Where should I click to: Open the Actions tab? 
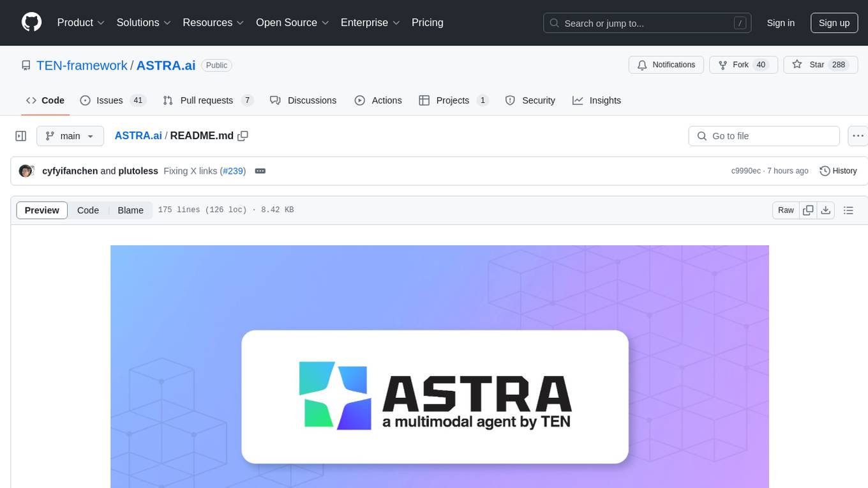pos(378,100)
